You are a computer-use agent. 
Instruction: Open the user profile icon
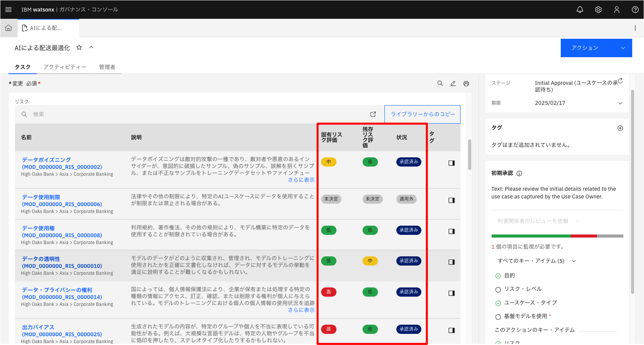tap(617, 10)
